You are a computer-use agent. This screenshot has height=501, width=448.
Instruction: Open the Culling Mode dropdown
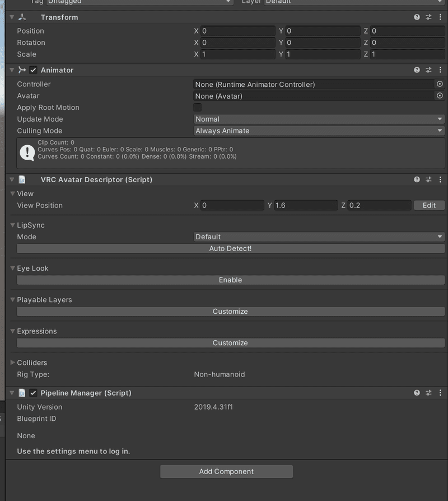[x=319, y=131]
